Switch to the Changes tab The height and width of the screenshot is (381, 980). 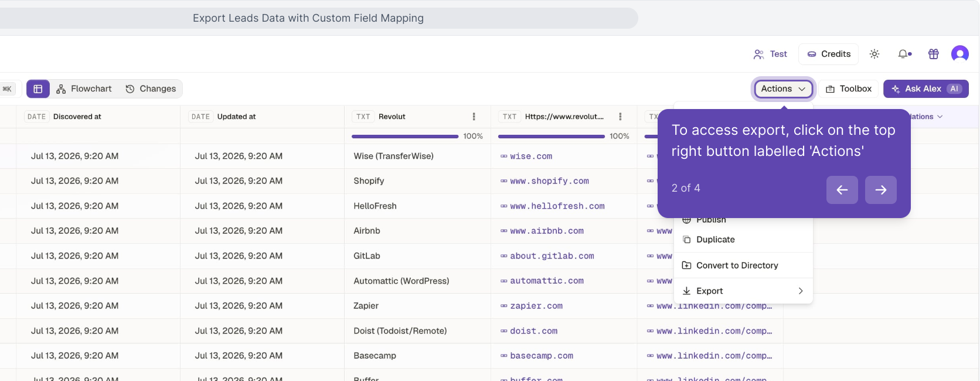[x=151, y=89]
